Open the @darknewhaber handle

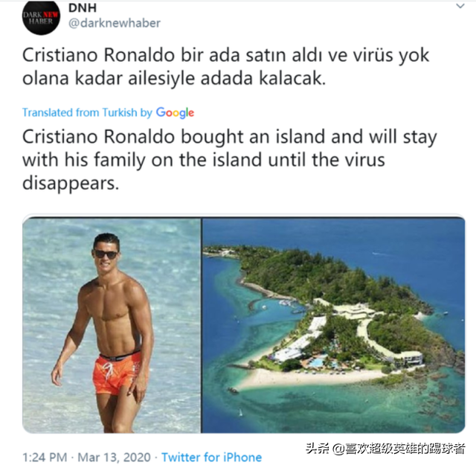click(x=115, y=23)
